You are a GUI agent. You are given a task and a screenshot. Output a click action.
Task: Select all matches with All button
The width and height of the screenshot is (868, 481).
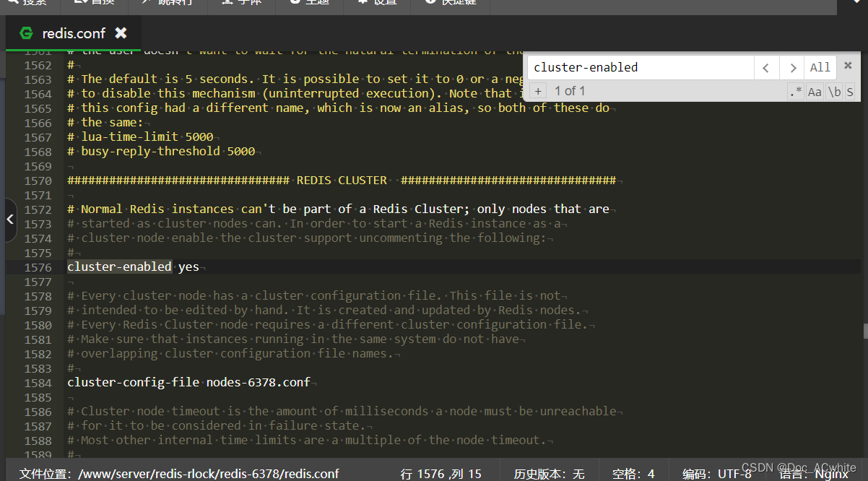(x=820, y=68)
